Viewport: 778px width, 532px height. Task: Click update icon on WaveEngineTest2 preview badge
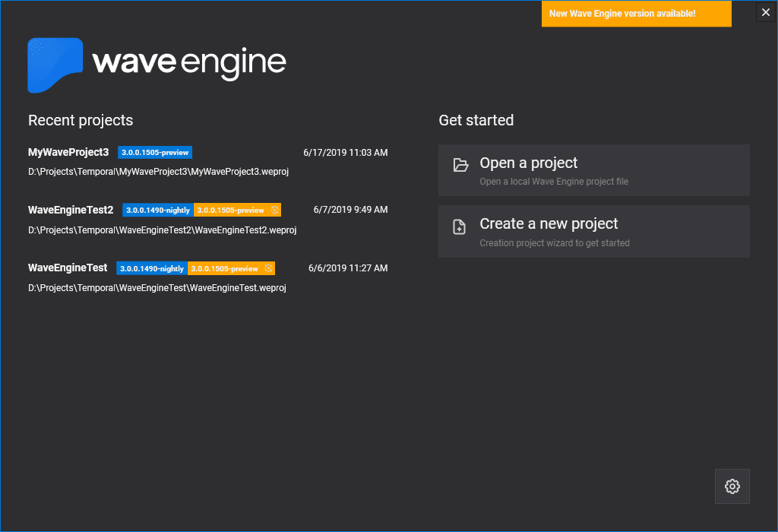click(274, 210)
